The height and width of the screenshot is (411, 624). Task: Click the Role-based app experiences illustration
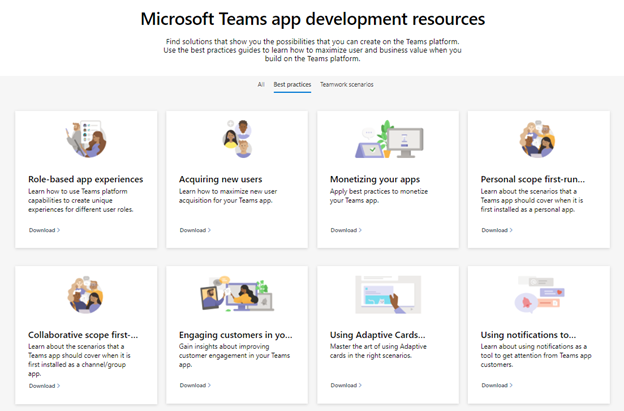click(86, 139)
